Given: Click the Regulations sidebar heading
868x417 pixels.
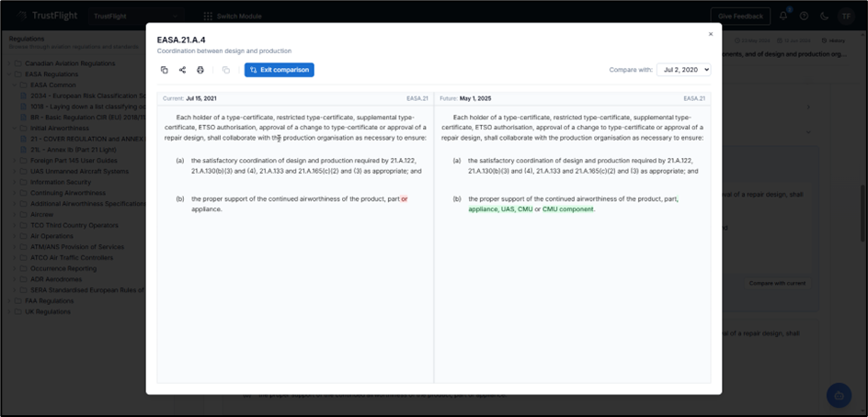Looking at the screenshot, I should pyautogui.click(x=27, y=39).
